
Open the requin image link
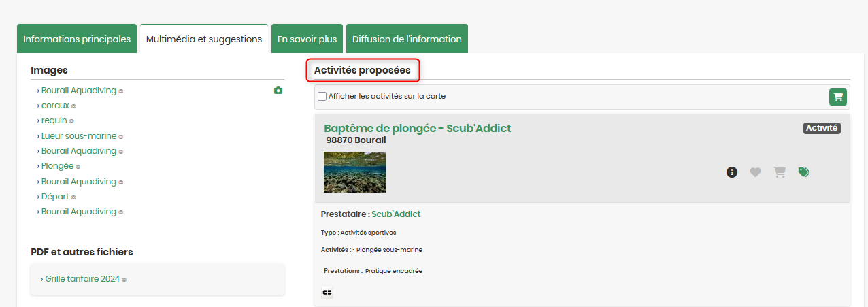tap(54, 120)
